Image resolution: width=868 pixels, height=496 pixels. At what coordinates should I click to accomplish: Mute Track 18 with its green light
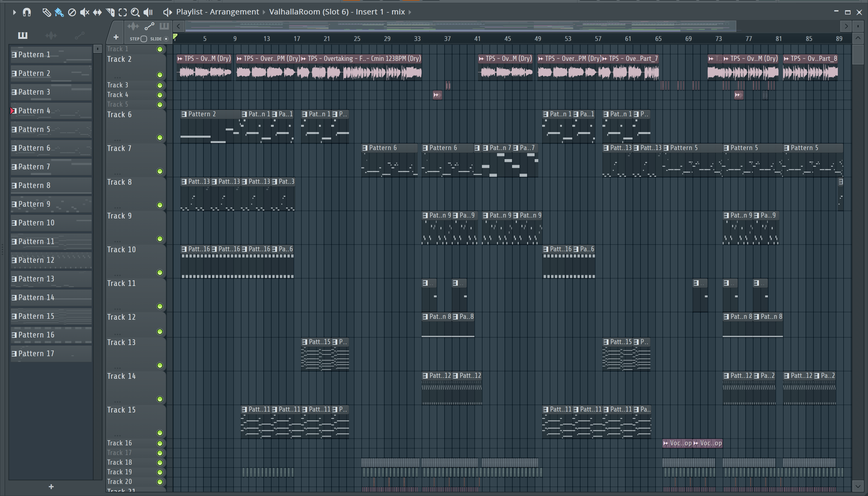pos(160,462)
